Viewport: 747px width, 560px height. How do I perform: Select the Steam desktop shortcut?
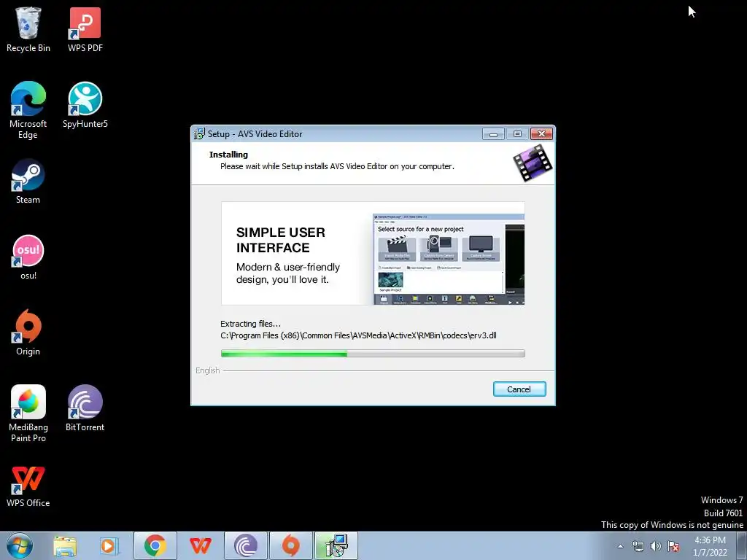point(28,182)
